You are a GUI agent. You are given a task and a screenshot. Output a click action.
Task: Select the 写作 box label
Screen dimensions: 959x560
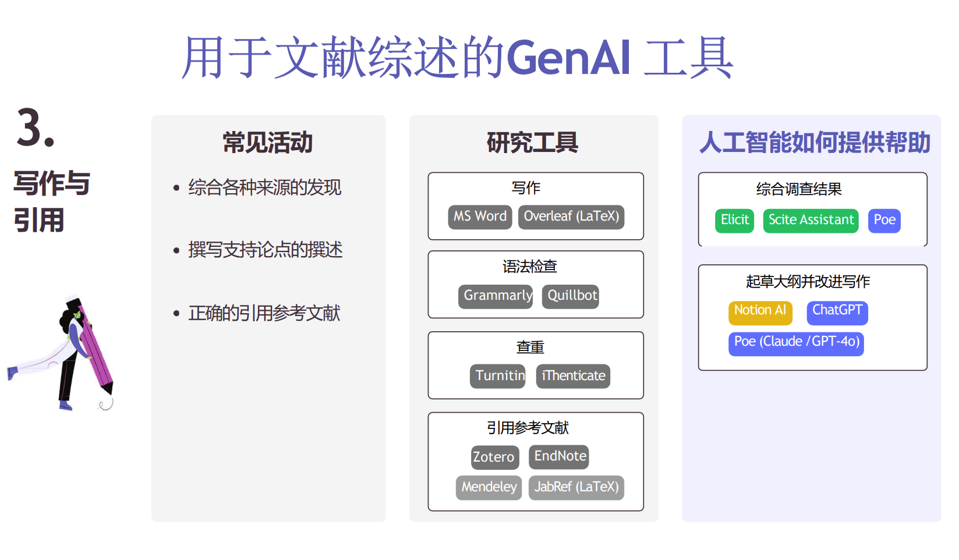click(526, 188)
